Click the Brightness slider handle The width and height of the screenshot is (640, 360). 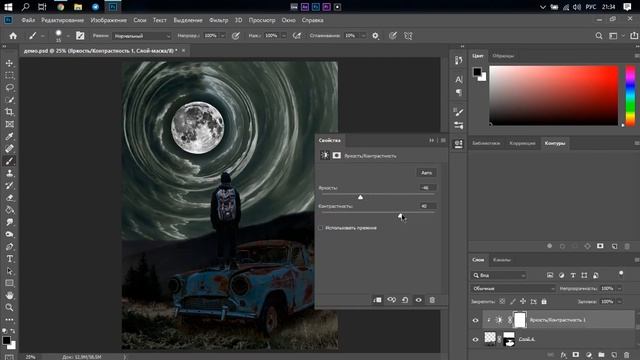[x=360, y=197]
